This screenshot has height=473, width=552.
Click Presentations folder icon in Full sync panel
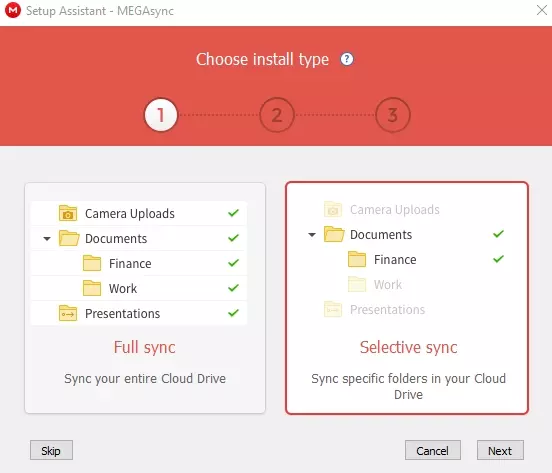(x=68, y=313)
